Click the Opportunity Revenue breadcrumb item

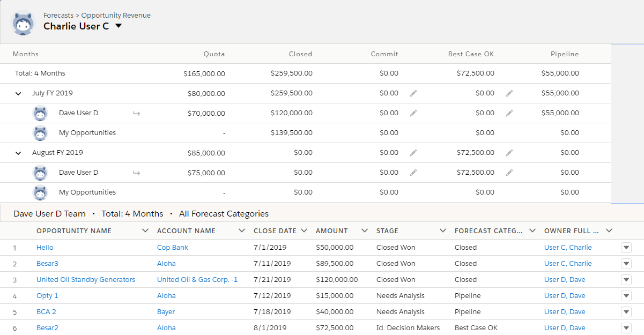116,15
